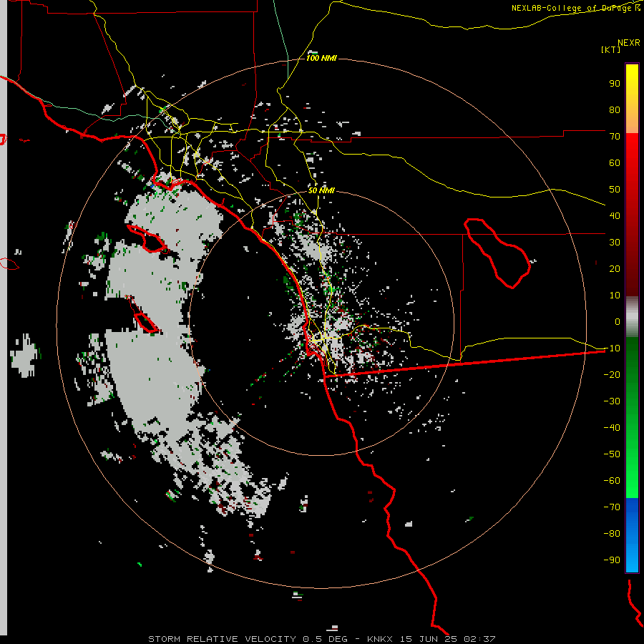Viewport: 644px width, 644px height.
Task: Select the 60 value on velocity scale
Action: click(615, 163)
